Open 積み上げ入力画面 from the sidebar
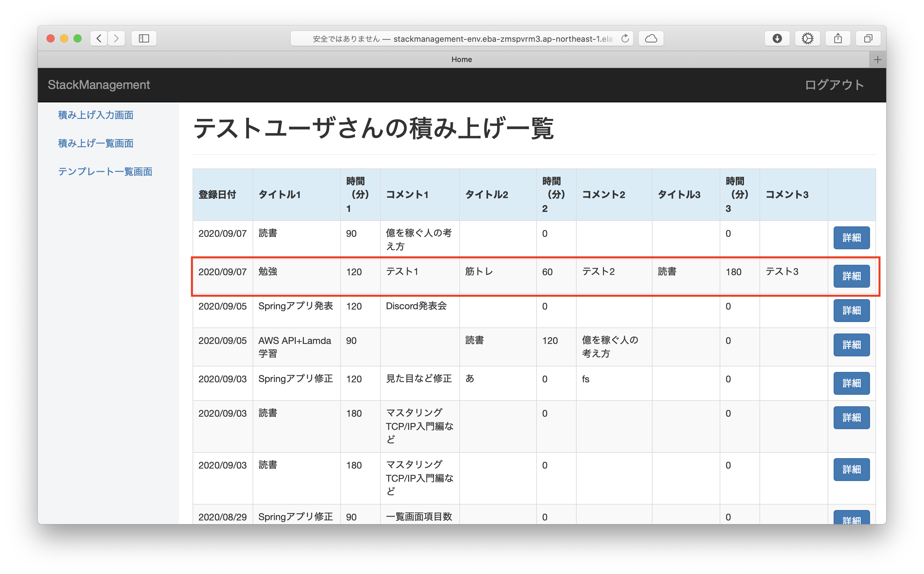 [x=95, y=115]
